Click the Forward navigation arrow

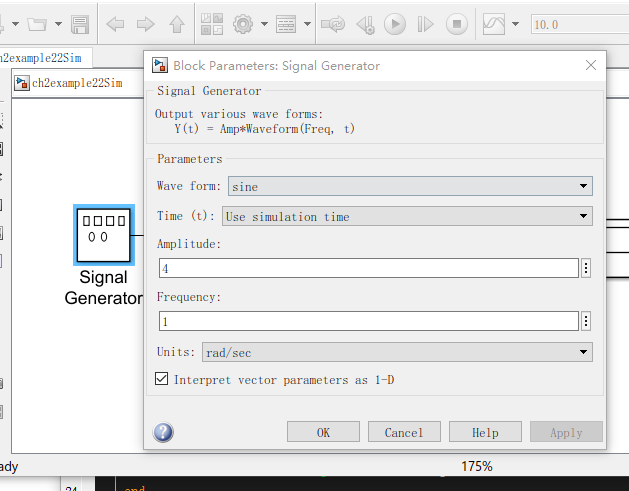point(145,24)
